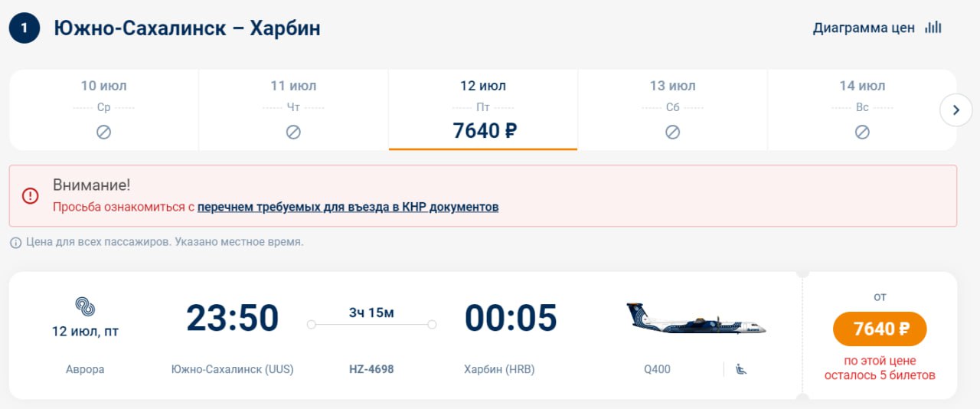The image size is (980, 409).
Task: Click the red attention warning icon
Action: pyautogui.click(x=31, y=196)
